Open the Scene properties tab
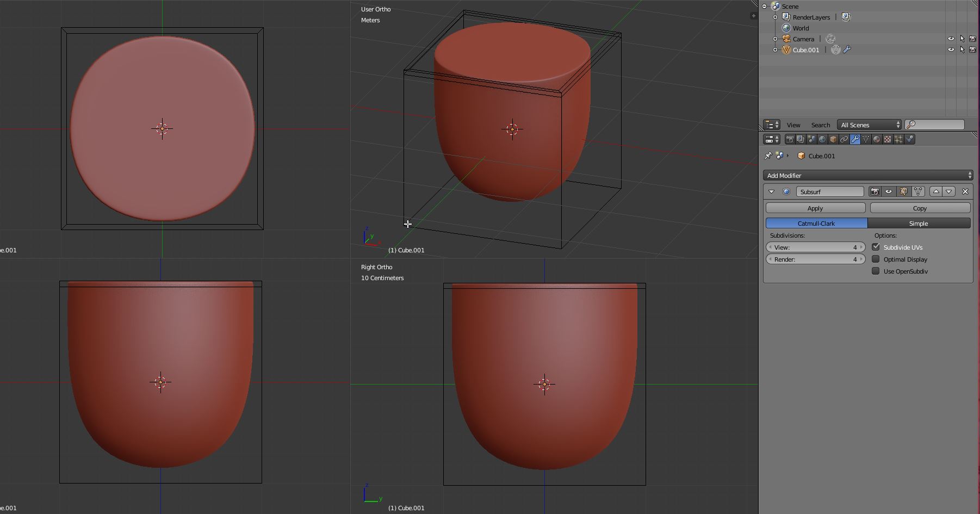Viewport: 980px width, 514px height. pyautogui.click(x=811, y=140)
